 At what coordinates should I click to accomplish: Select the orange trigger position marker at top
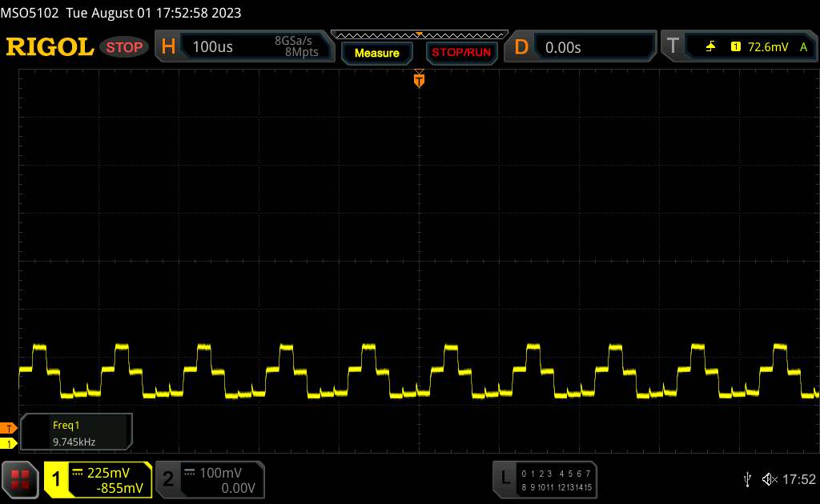[418, 79]
